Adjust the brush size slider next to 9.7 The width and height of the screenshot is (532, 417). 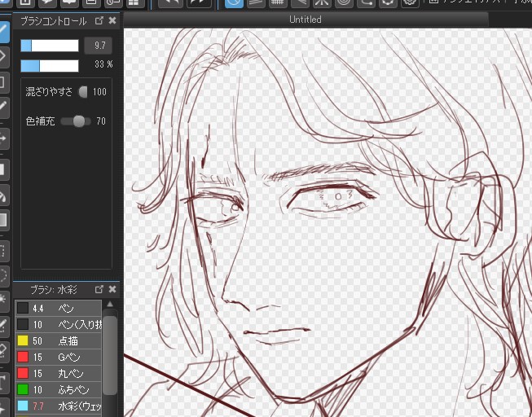click(x=50, y=46)
